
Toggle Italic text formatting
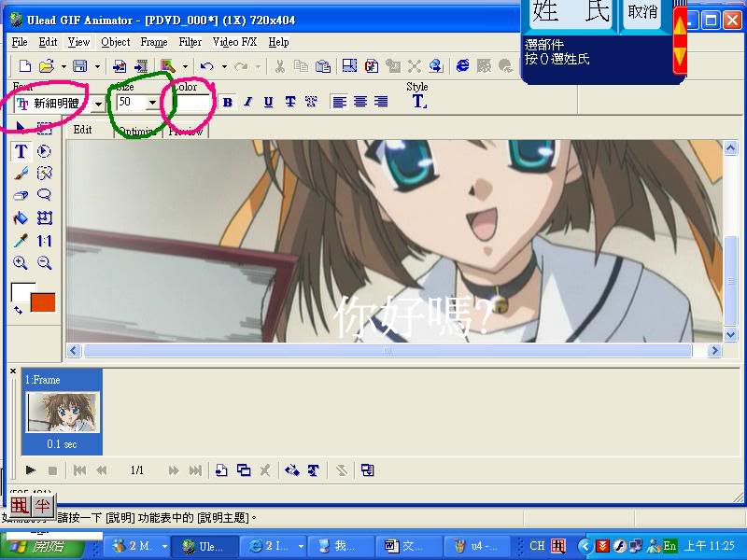pyautogui.click(x=247, y=103)
